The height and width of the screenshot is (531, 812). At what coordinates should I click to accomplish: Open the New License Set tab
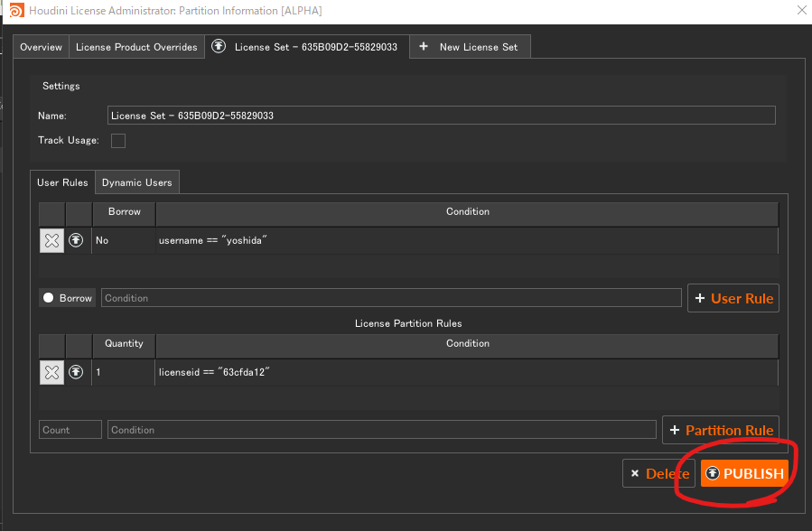[x=471, y=47]
